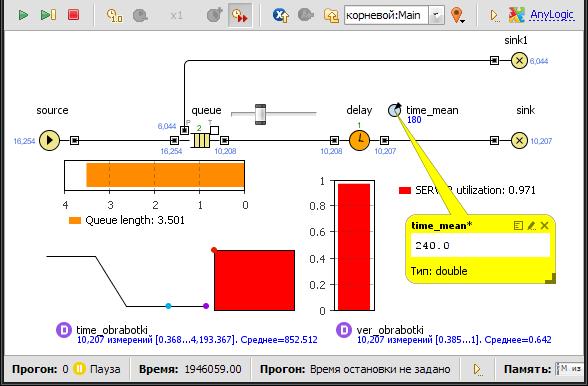Move the slider handle above queue
Viewport: 588px width, 386px height.
(260, 114)
